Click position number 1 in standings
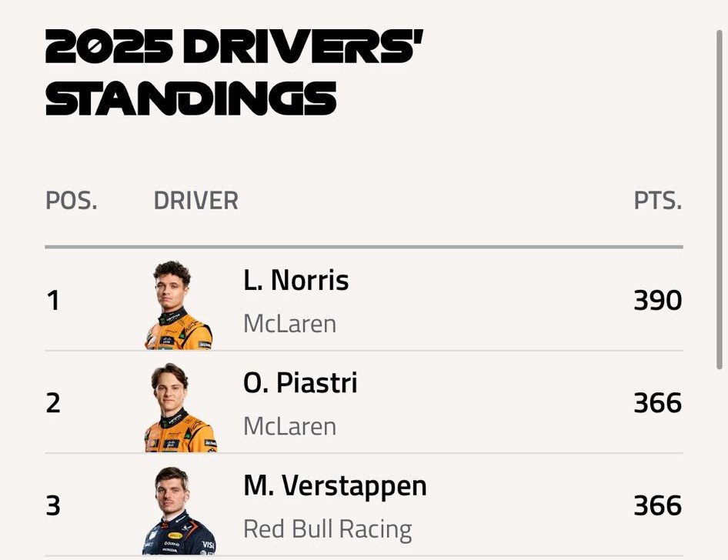 click(x=53, y=301)
